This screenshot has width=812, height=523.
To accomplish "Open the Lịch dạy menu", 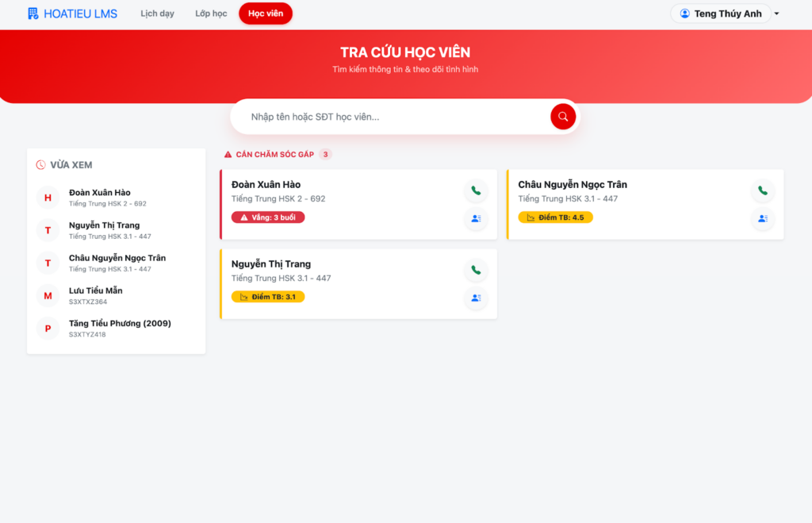I will (x=157, y=13).
